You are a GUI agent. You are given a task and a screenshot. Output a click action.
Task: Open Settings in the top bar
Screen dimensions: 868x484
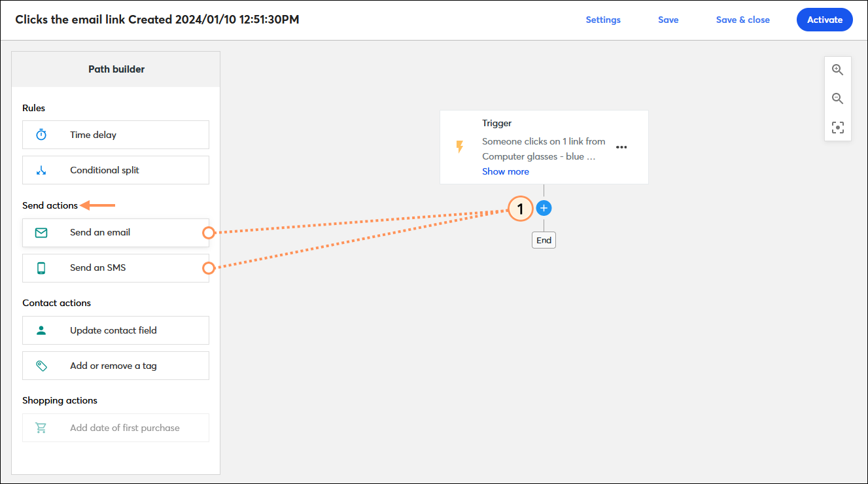[603, 20]
